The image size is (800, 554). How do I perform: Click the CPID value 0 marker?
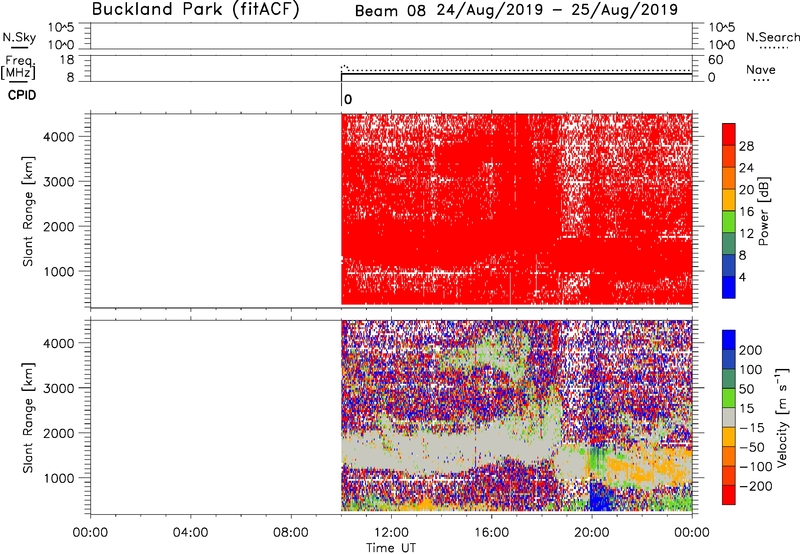[x=348, y=99]
